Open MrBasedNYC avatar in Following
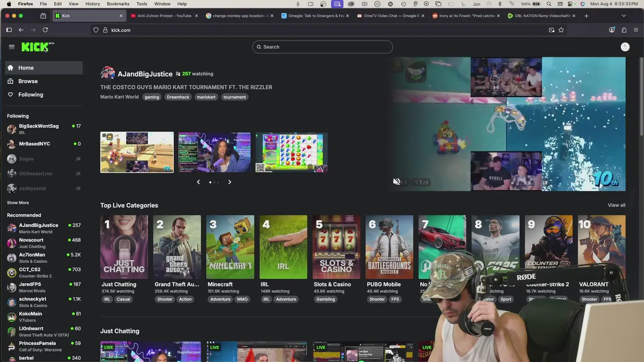Viewport: 644px width, 362px height. click(12, 144)
